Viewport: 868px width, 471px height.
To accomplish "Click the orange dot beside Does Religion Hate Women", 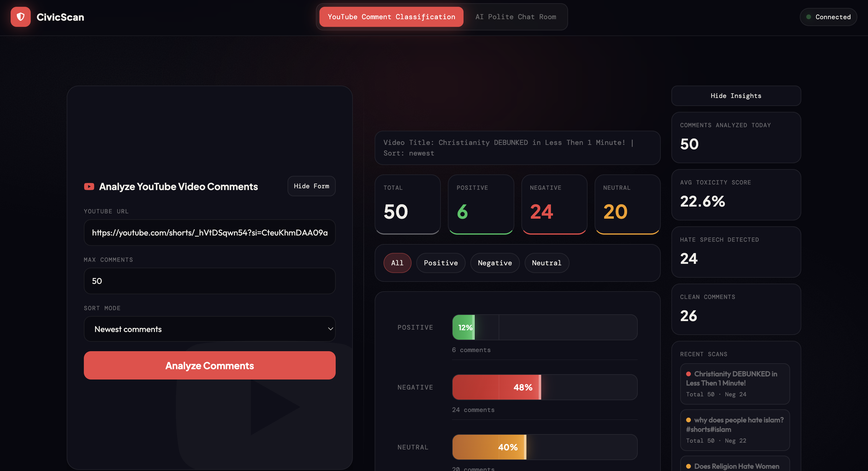I will 688,466.
